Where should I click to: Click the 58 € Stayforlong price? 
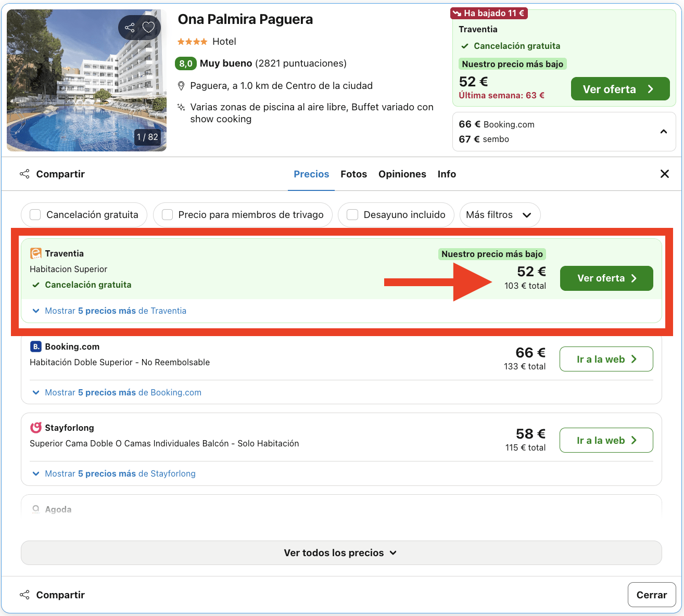[x=530, y=434]
